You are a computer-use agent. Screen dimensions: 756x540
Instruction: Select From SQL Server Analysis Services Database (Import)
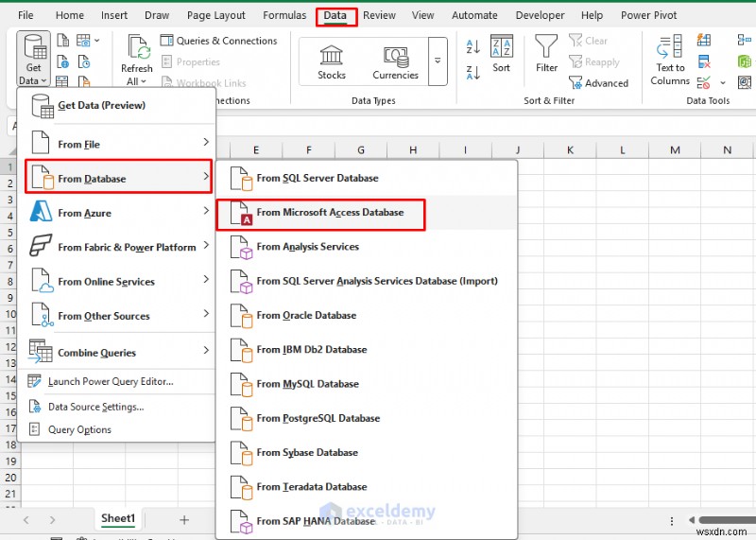click(367, 281)
